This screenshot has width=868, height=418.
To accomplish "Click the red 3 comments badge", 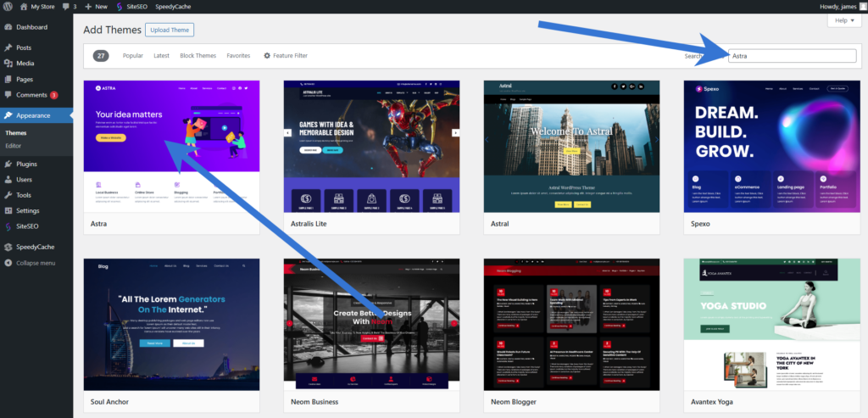I will point(54,95).
